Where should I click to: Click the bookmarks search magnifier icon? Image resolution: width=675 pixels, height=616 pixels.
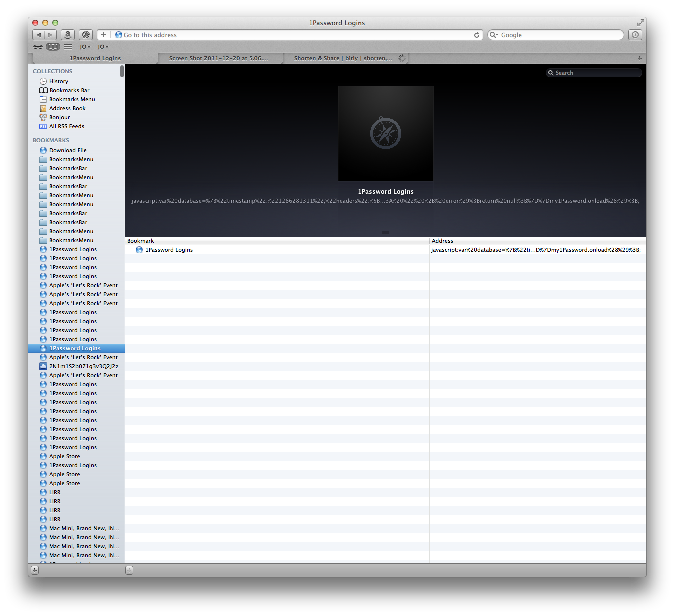click(x=551, y=73)
